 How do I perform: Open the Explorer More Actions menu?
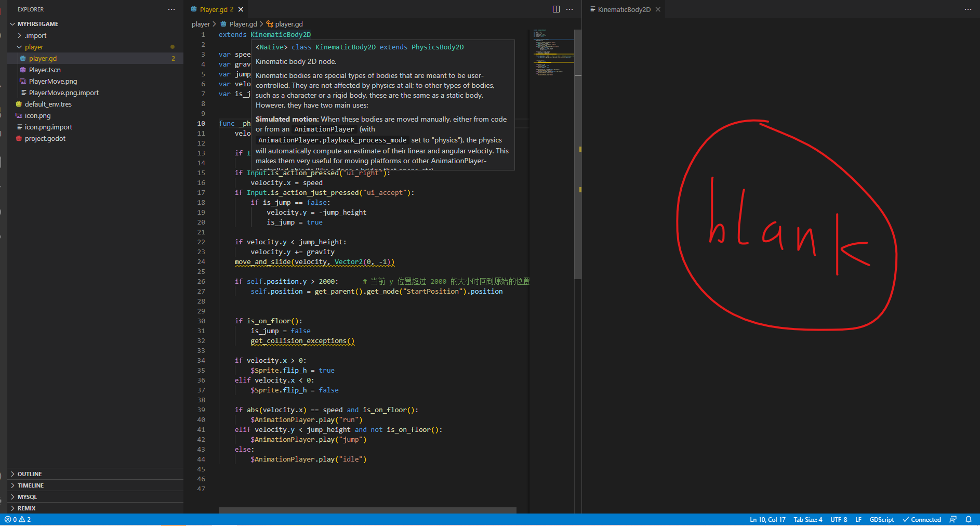[171, 9]
